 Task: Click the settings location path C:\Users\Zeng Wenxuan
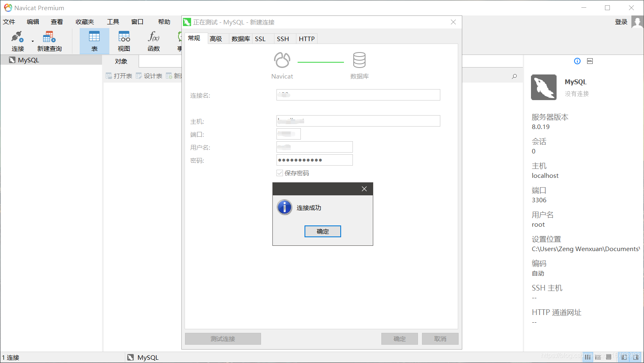tap(585, 249)
